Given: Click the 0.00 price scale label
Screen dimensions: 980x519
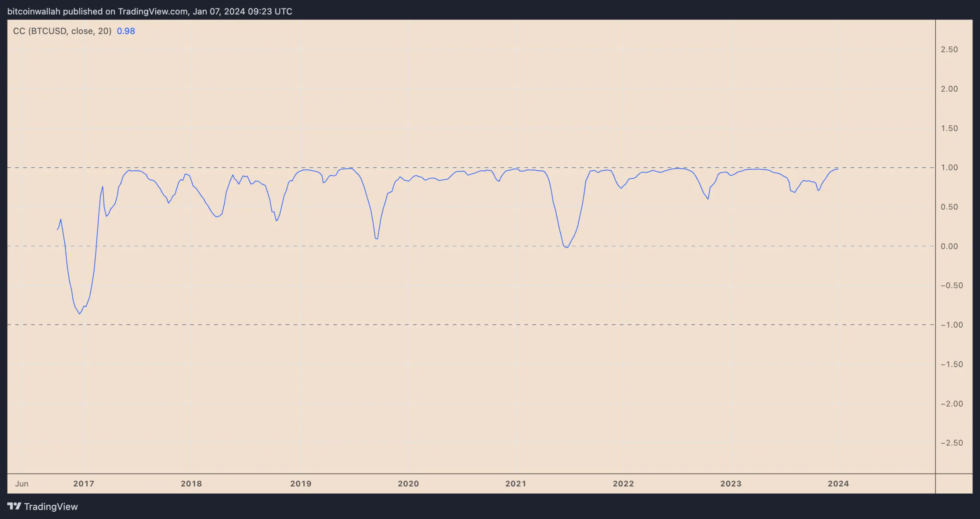Looking at the screenshot, I should (949, 246).
